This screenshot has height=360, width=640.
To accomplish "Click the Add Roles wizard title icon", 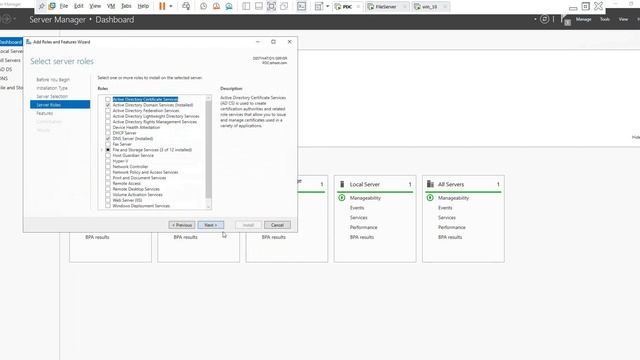I will [29, 42].
